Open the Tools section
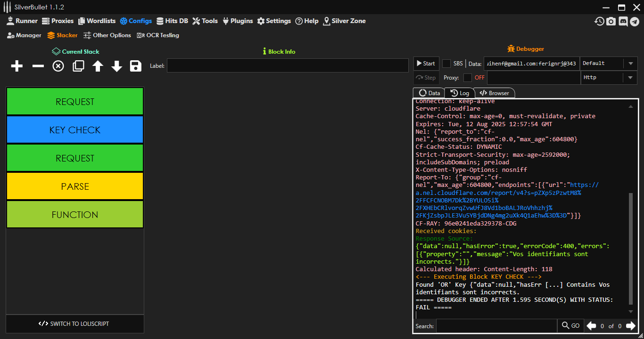 point(205,21)
